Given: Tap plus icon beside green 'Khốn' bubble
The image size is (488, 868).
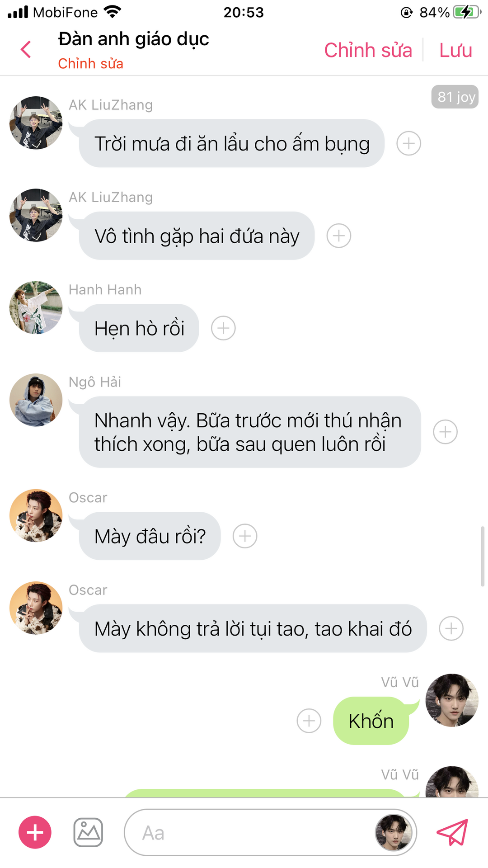Looking at the screenshot, I should tap(309, 721).
